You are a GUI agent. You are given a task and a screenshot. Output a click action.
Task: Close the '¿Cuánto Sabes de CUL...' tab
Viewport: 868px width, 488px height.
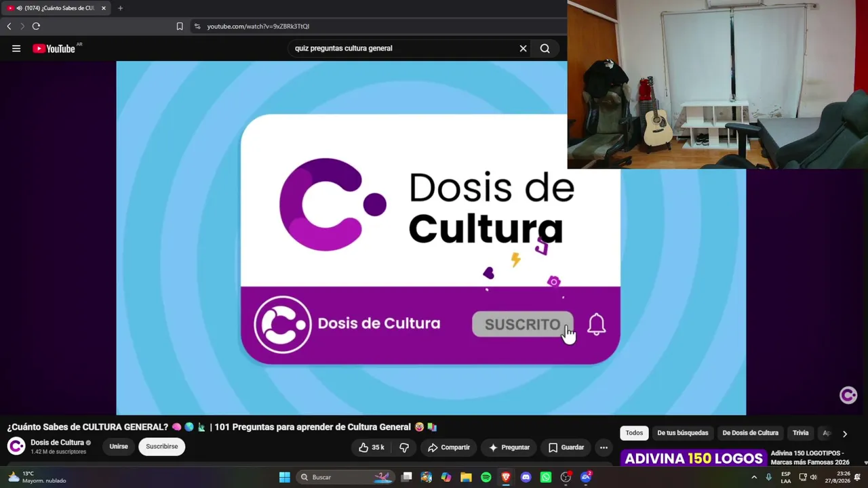[104, 8]
